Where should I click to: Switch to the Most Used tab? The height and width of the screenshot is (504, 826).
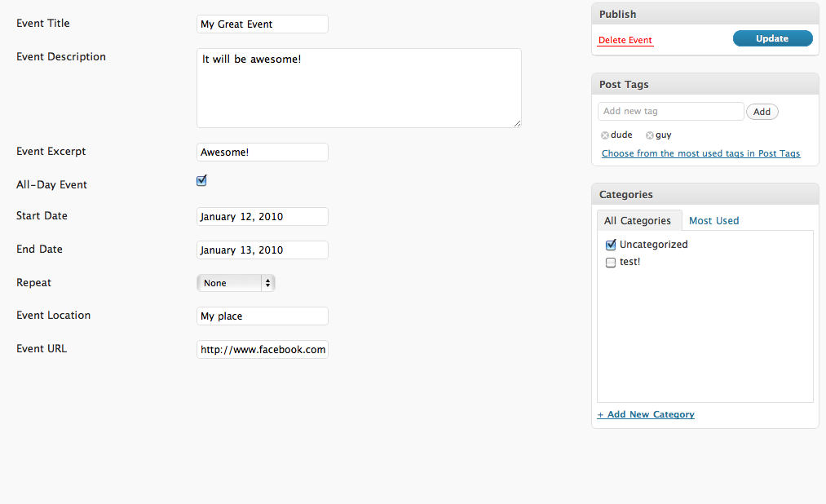click(x=713, y=221)
